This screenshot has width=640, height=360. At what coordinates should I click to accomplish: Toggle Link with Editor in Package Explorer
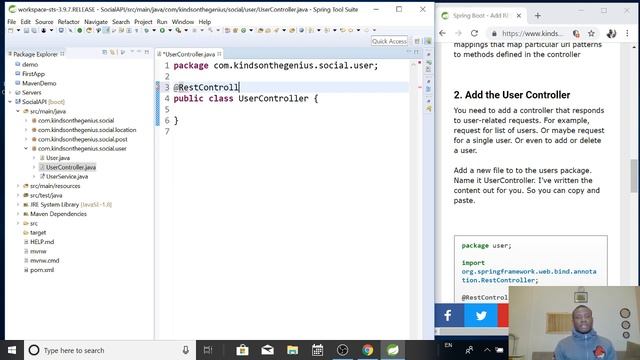112,53
